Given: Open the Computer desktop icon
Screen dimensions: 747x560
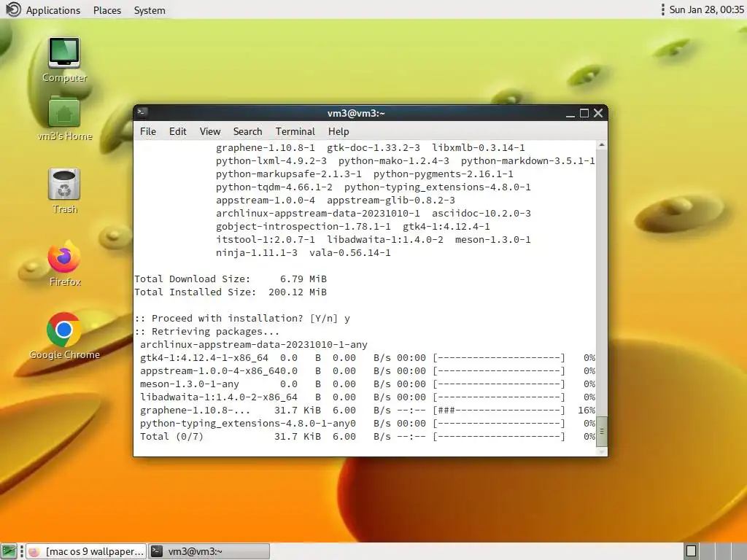Looking at the screenshot, I should 64,60.
